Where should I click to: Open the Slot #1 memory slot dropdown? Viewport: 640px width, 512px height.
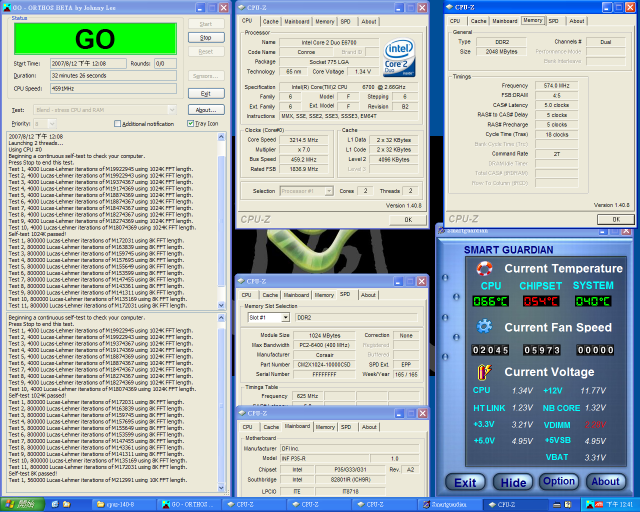pos(285,317)
